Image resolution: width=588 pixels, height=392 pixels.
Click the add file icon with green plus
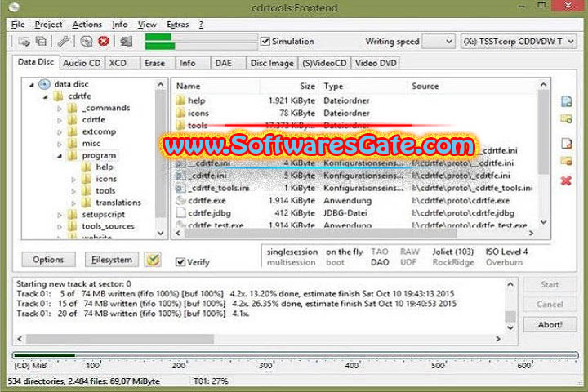click(566, 101)
